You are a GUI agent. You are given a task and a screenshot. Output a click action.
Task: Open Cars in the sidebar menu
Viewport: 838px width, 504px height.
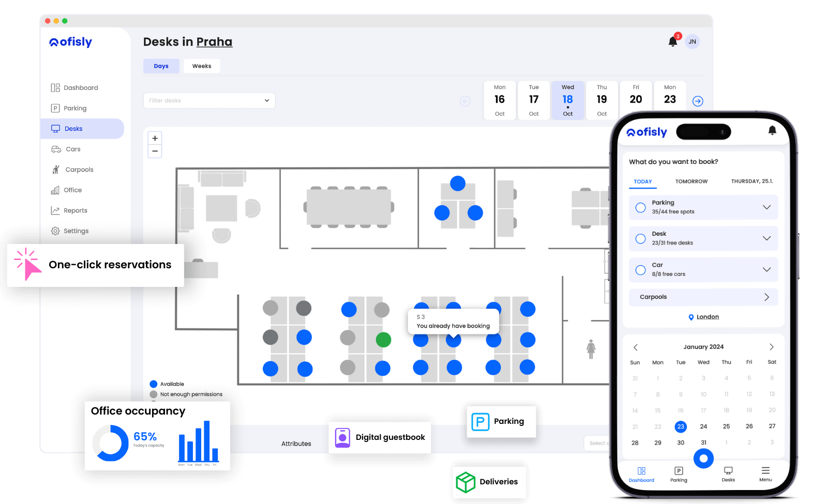(66, 149)
